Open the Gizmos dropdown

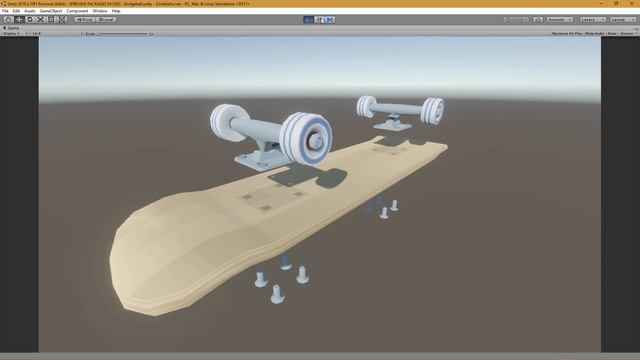pyautogui.click(x=628, y=33)
